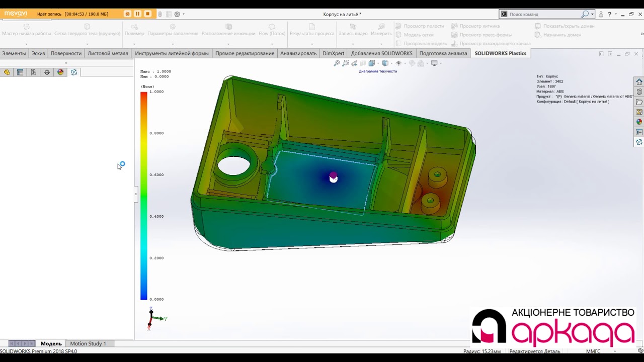Screen dimensions: 644x362
Task: Click the user login icon
Action: click(x=601, y=14)
